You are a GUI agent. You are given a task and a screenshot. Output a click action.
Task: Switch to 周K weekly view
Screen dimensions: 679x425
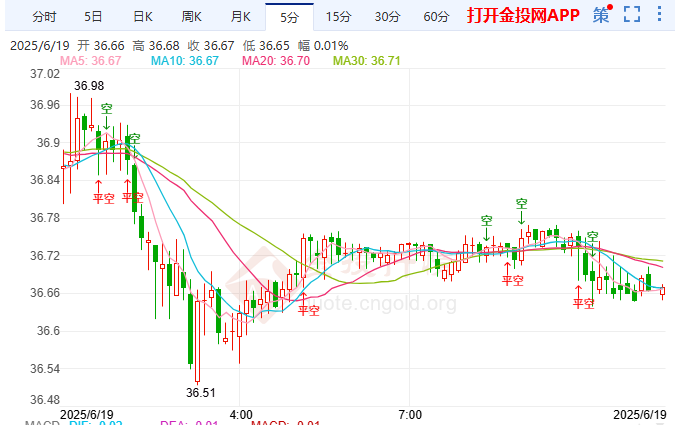tap(191, 17)
